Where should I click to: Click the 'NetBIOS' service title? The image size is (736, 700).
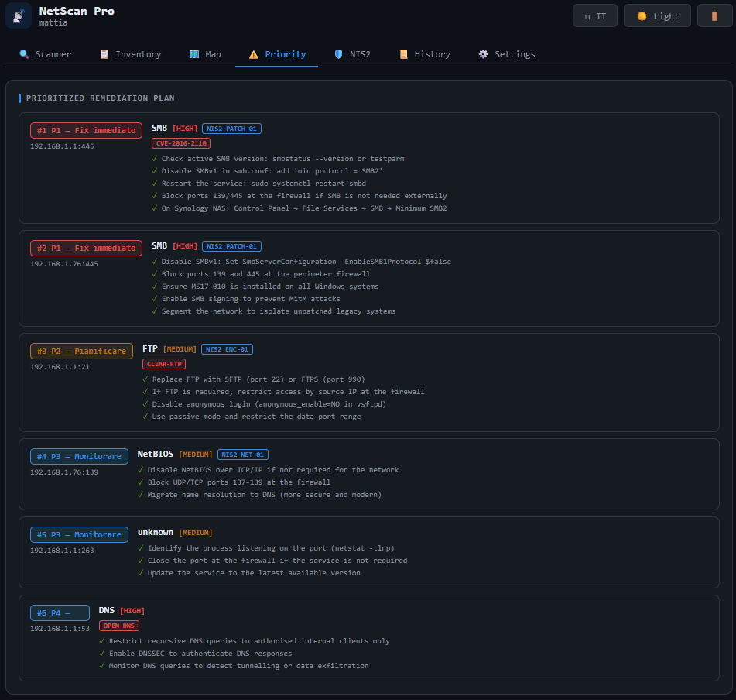(156, 454)
